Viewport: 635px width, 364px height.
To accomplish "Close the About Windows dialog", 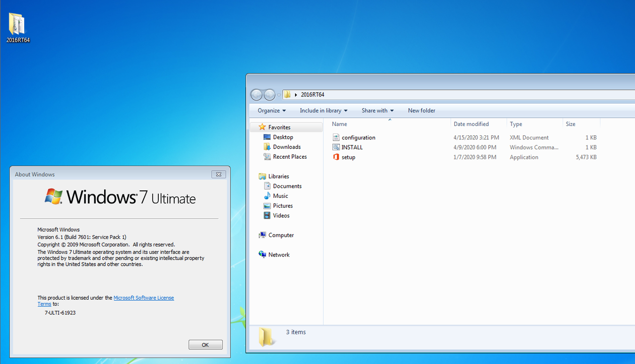I will tap(219, 174).
